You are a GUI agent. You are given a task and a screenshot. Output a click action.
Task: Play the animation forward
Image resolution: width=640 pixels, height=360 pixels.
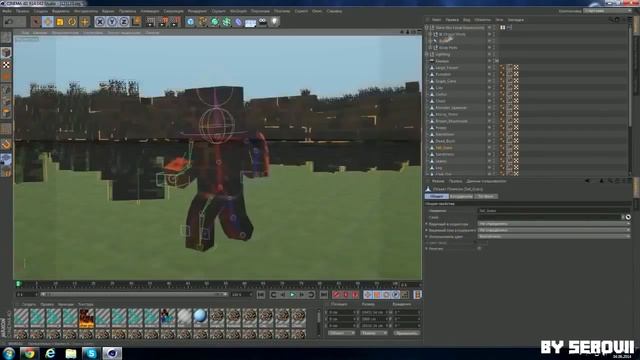[292, 295]
